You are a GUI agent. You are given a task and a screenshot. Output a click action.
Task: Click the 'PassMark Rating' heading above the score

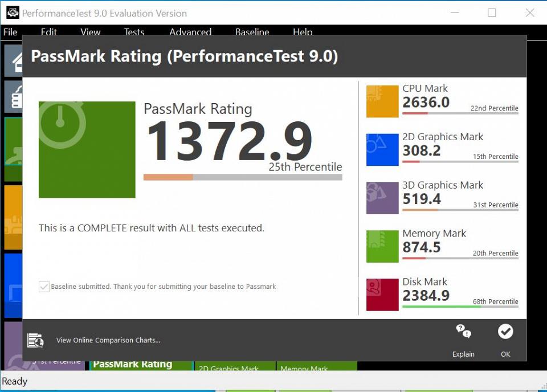coord(198,109)
